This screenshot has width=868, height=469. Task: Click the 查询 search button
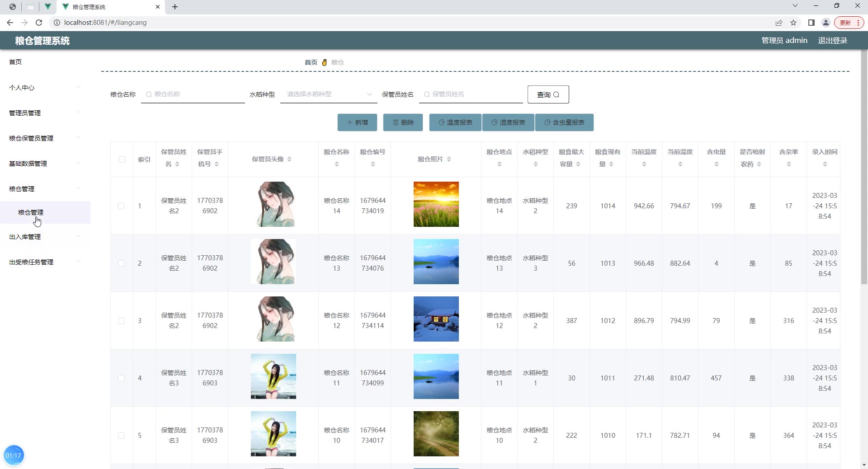coord(548,94)
